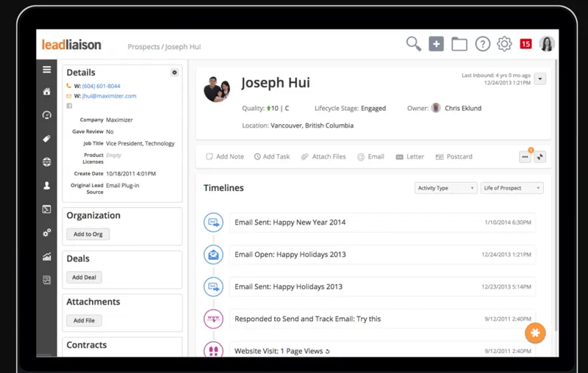Image resolution: width=588 pixels, height=373 pixels.
Task: Open the Activity Type dropdown
Action: coord(445,188)
